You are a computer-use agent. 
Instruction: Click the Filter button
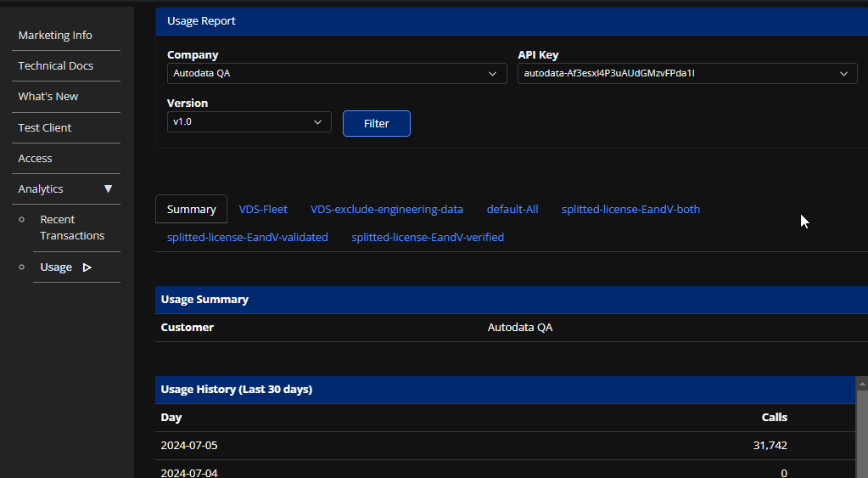point(377,123)
